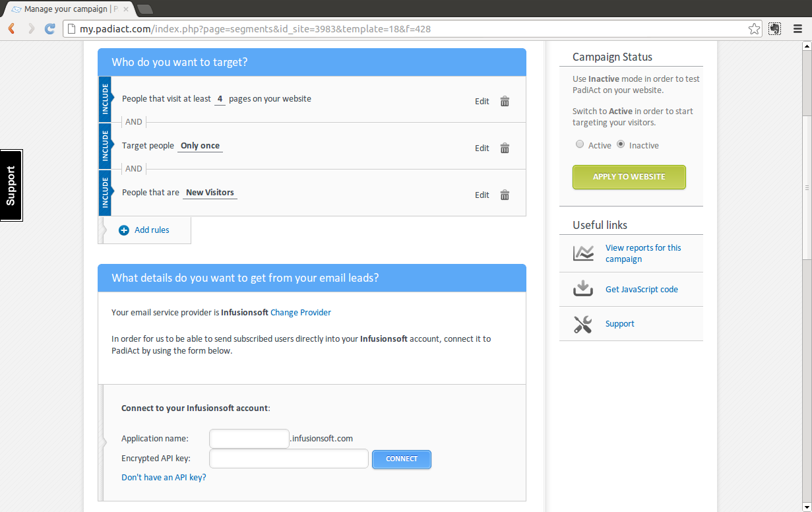Click the reports chart icon
This screenshot has width=812, height=512.
click(x=583, y=253)
